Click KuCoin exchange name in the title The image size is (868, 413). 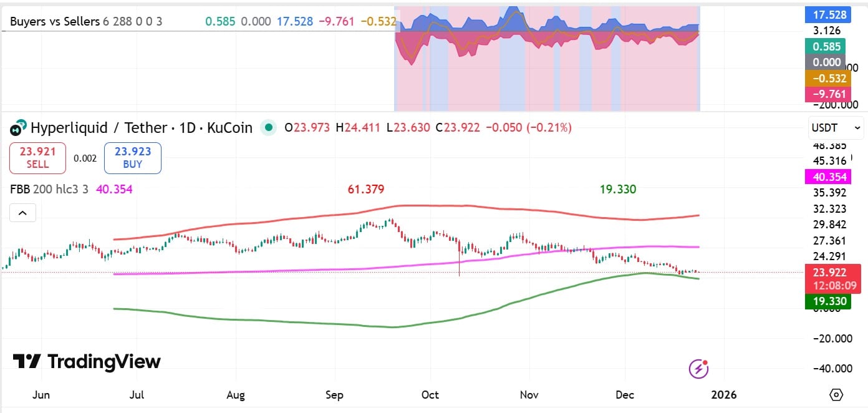[x=229, y=127]
